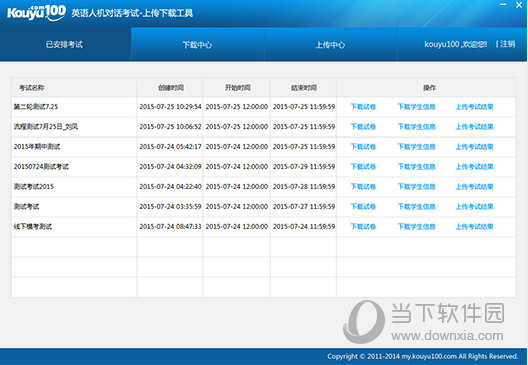Click creation time 2015-07-24 04:32:09
Image resolution: width=528 pixels, height=365 pixels.
[x=170, y=166]
